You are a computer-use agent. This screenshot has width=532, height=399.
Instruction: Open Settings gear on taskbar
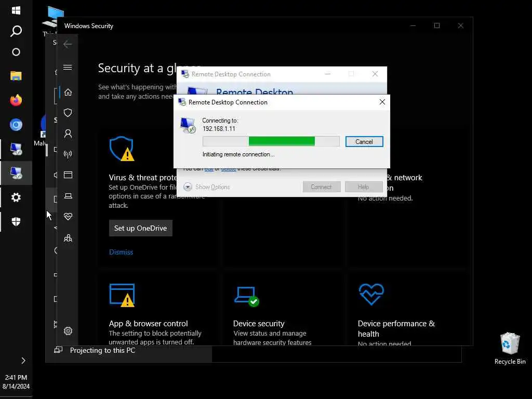pos(16,197)
